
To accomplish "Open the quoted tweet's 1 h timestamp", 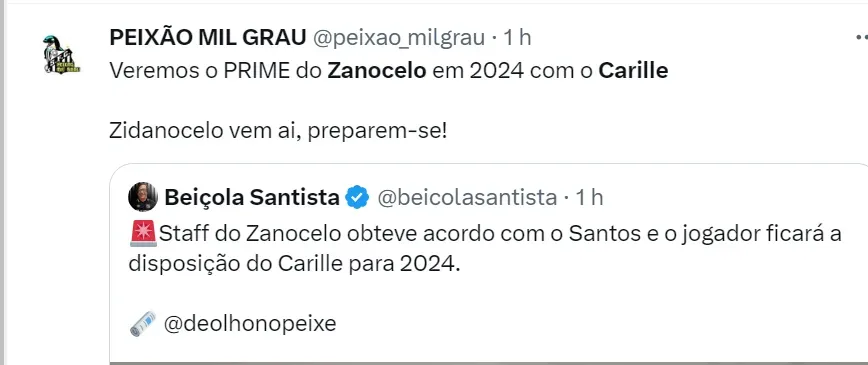I will point(589,197).
